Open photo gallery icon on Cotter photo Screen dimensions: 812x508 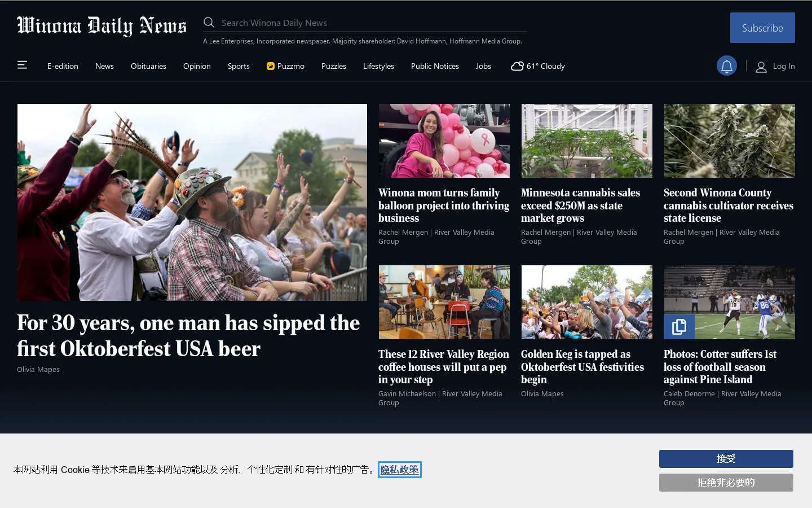click(x=679, y=326)
